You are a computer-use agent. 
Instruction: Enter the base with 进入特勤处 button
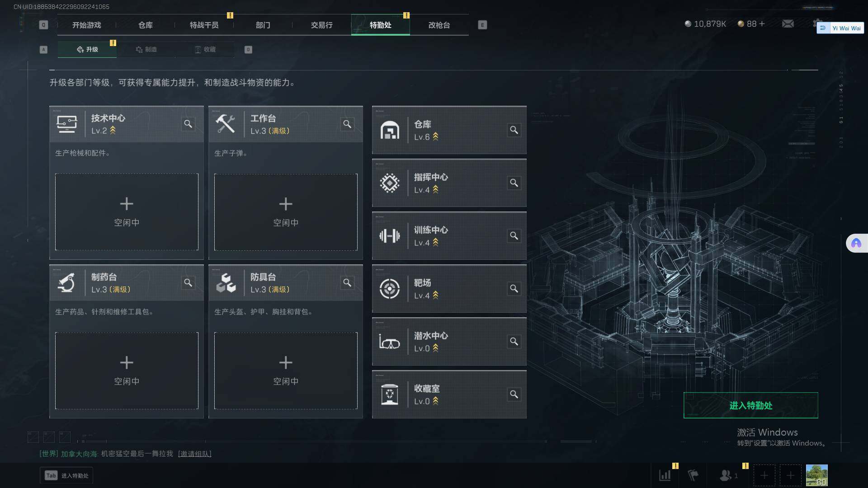click(x=750, y=405)
